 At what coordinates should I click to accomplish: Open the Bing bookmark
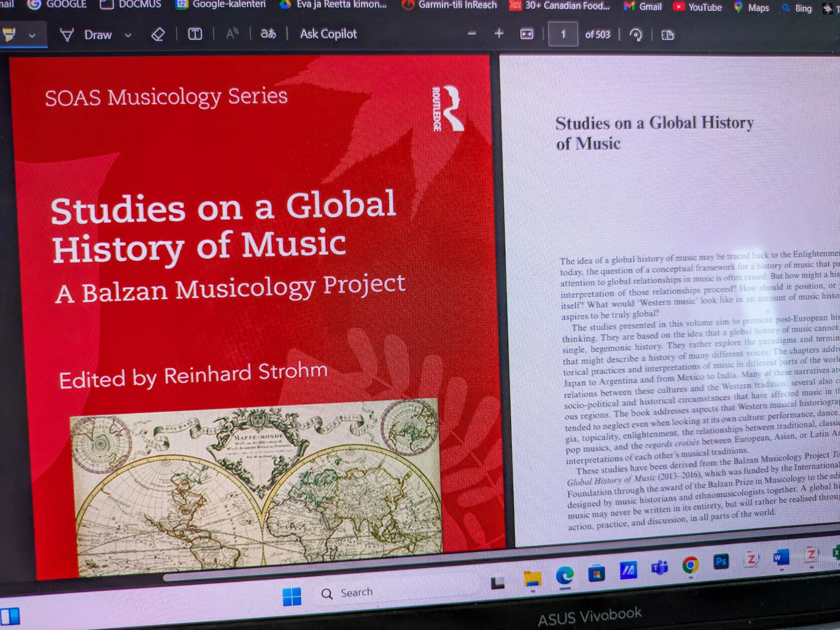click(x=796, y=8)
